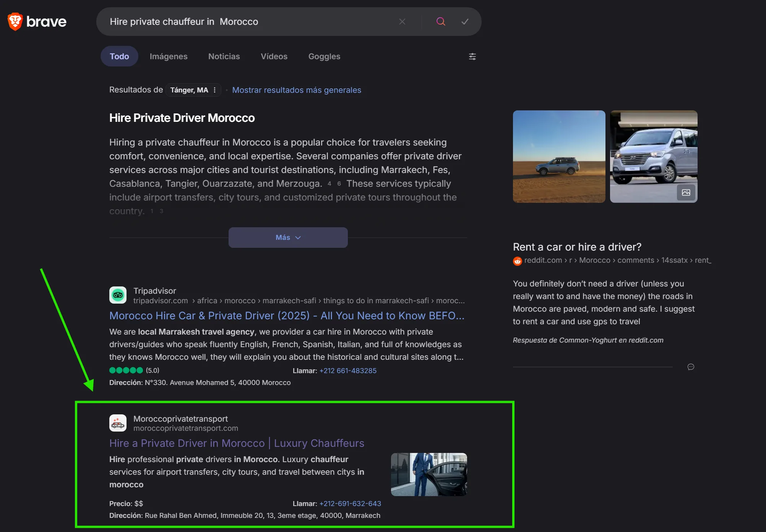
Task: Open Tánger, MA location options menu
Action: [x=214, y=90]
